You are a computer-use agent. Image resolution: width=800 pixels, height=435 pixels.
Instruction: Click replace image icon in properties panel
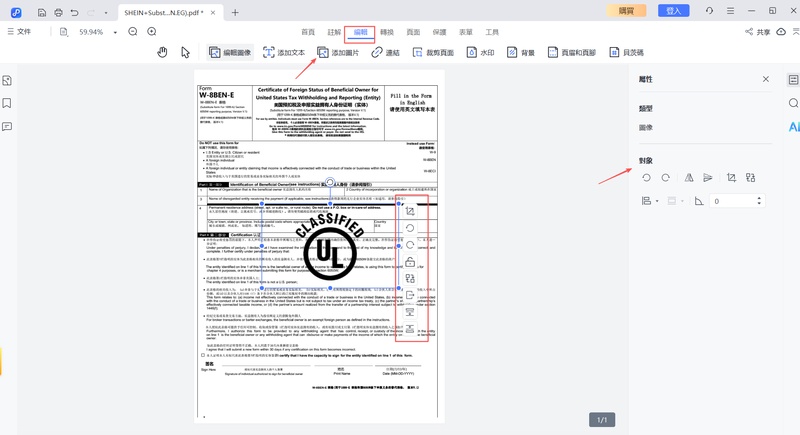(x=751, y=177)
